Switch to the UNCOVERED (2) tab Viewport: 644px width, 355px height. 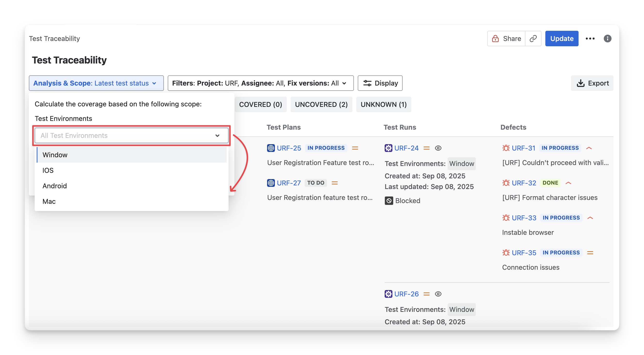[321, 104]
